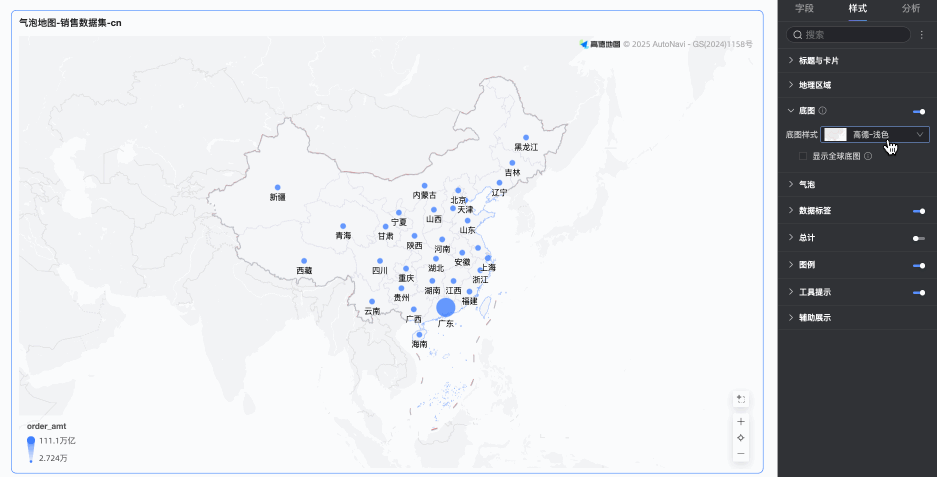The image size is (937, 477).
Task: Open the more options menu beside search
Action: point(921,35)
